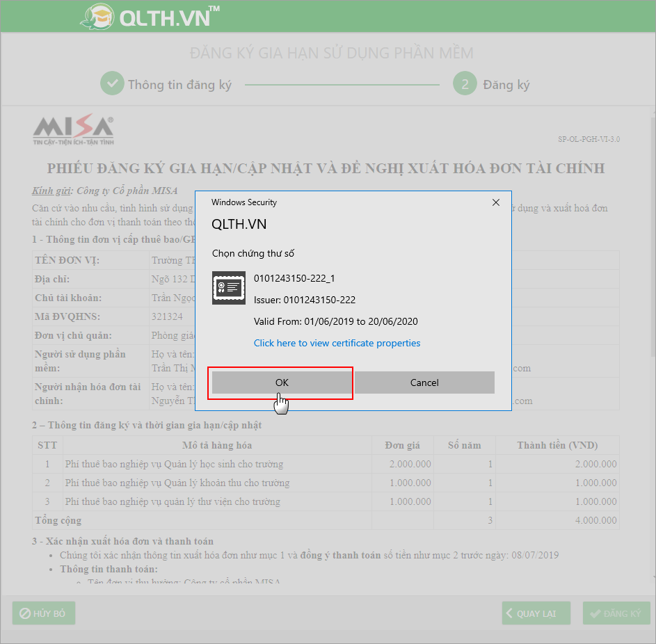Click the QLTH.VN graduation cap logo
The height and width of the screenshot is (644, 656).
click(97, 16)
